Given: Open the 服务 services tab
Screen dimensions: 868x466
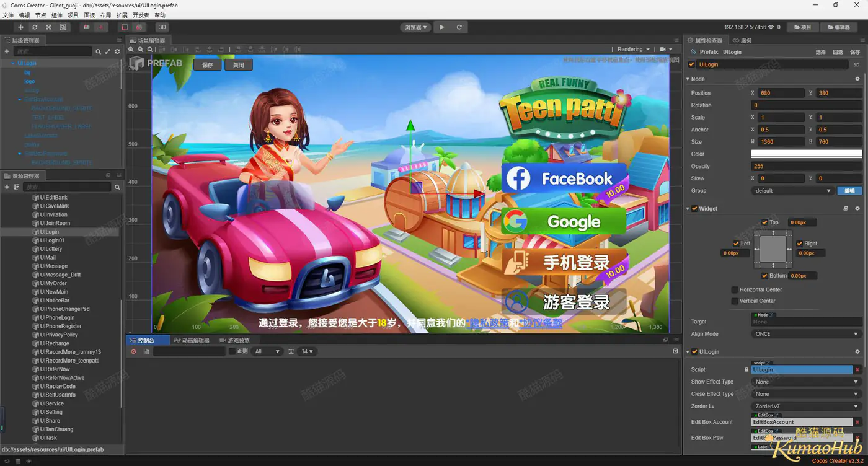Looking at the screenshot, I should pos(743,40).
